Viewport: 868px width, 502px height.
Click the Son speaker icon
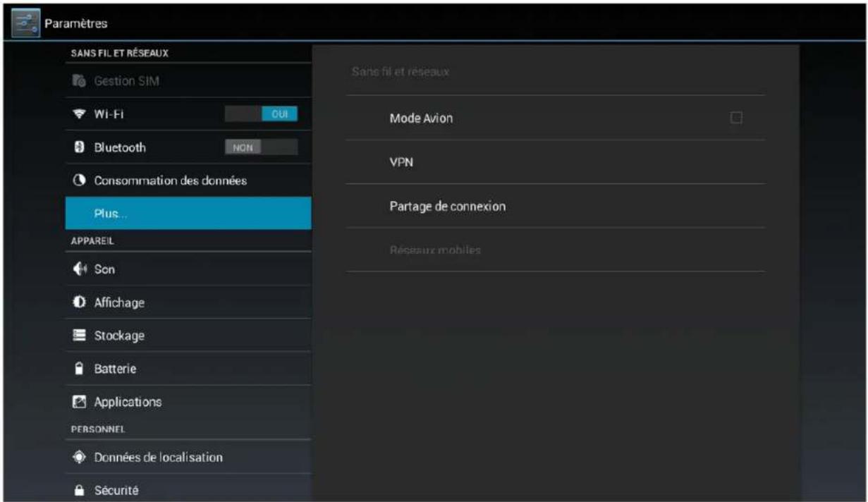[x=79, y=269]
